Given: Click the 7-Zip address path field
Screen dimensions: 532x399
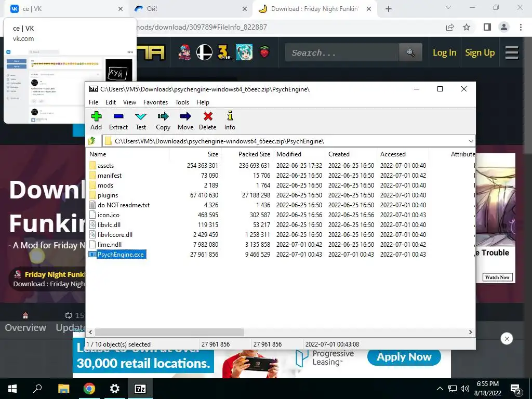Looking at the screenshot, I should (288, 141).
